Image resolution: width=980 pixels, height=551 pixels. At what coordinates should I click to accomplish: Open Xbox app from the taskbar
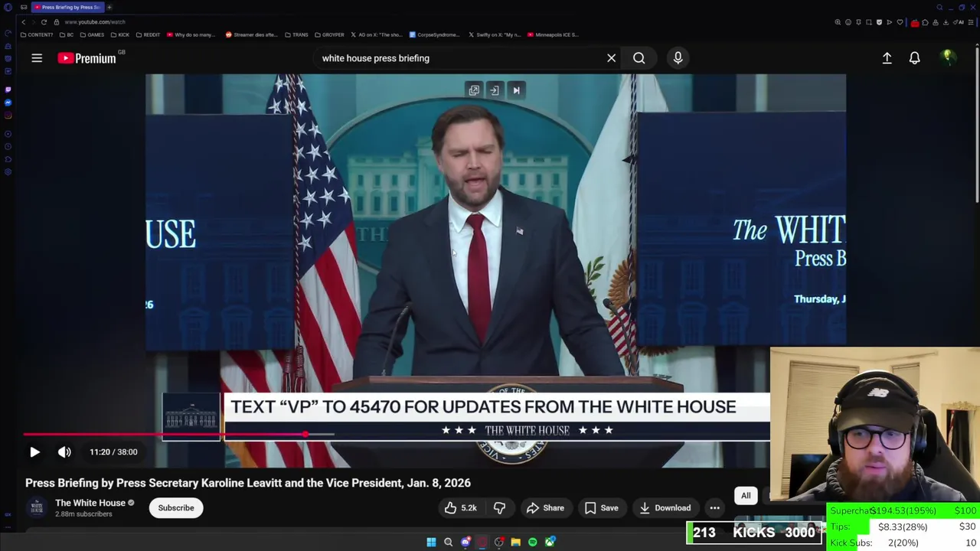tap(550, 543)
